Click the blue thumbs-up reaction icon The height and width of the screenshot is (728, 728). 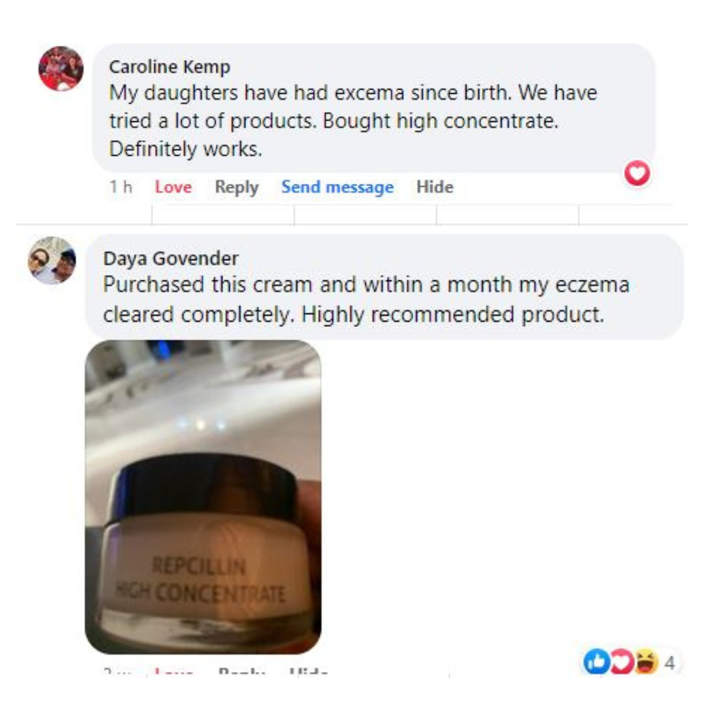click(597, 661)
